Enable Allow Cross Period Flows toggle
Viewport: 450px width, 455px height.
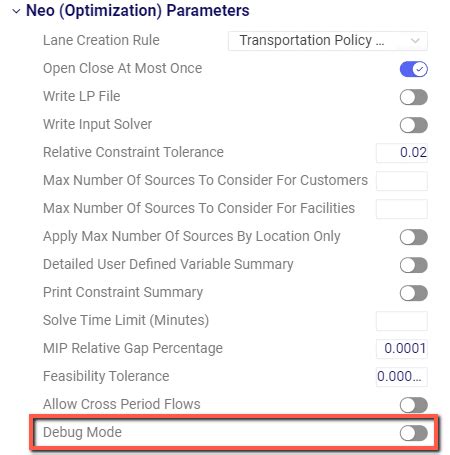pos(414,405)
